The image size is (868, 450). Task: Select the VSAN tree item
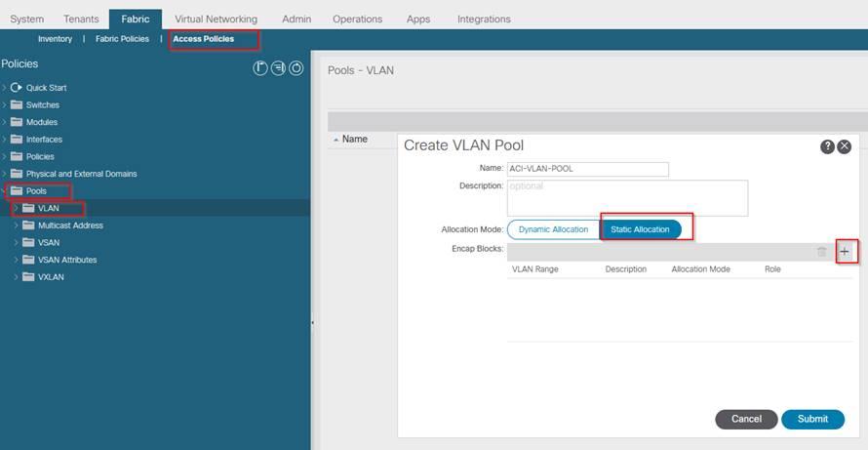click(49, 242)
